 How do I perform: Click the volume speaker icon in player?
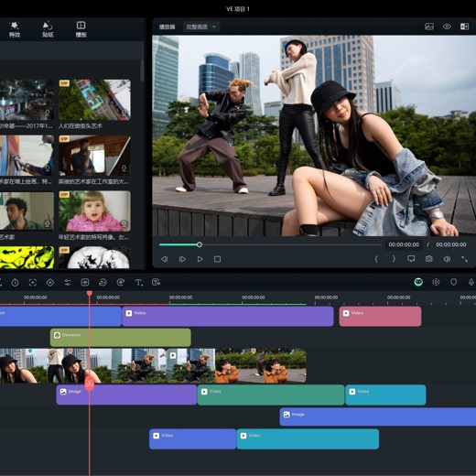[447, 259]
